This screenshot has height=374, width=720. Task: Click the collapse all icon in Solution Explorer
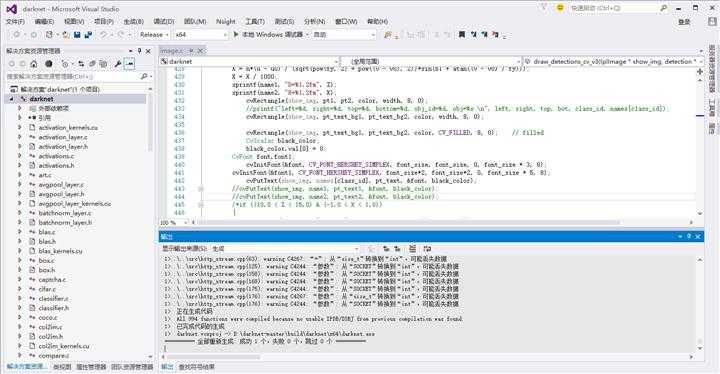click(92, 64)
